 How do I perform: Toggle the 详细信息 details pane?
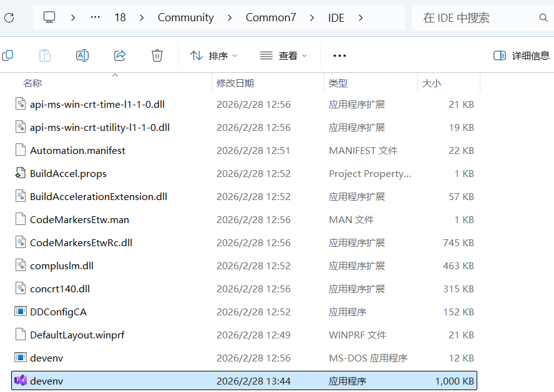click(522, 55)
